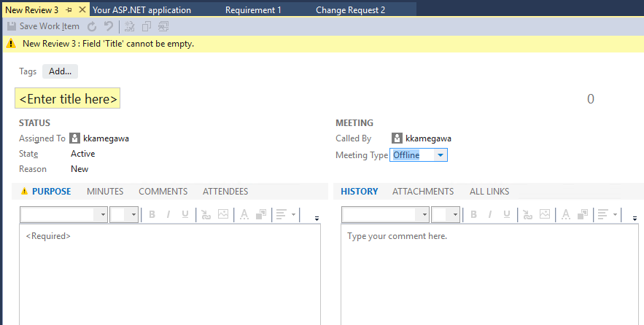
Task: Click the Refresh work item icon
Action: tap(92, 27)
